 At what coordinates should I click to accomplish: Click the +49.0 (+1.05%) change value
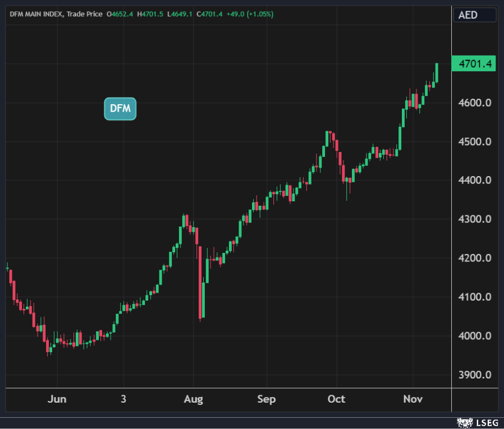[x=250, y=14]
